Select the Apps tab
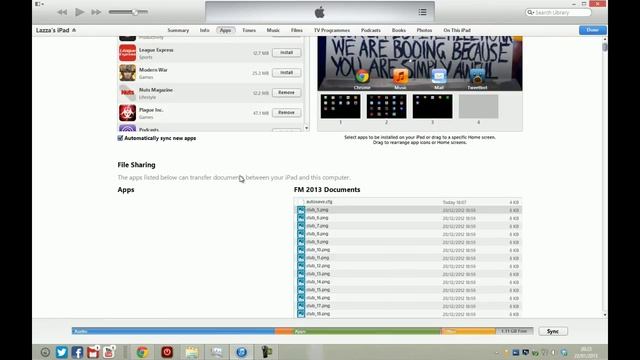640x360 pixels. tap(226, 30)
